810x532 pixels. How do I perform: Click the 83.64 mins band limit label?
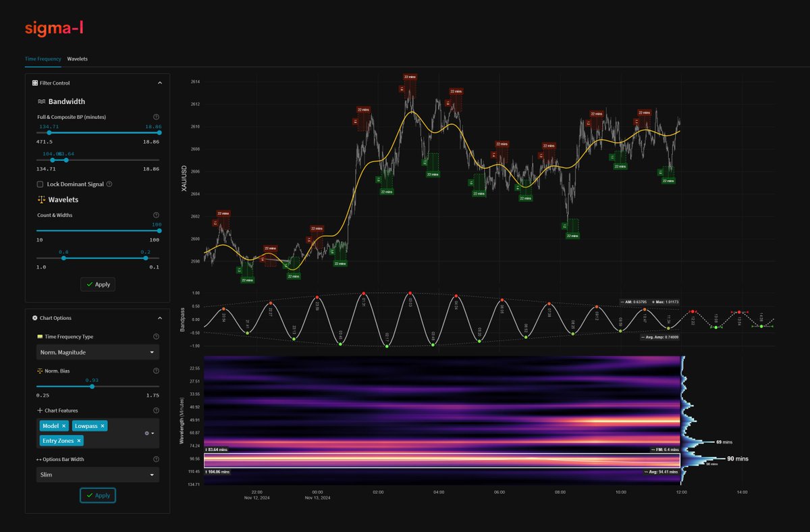point(216,450)
